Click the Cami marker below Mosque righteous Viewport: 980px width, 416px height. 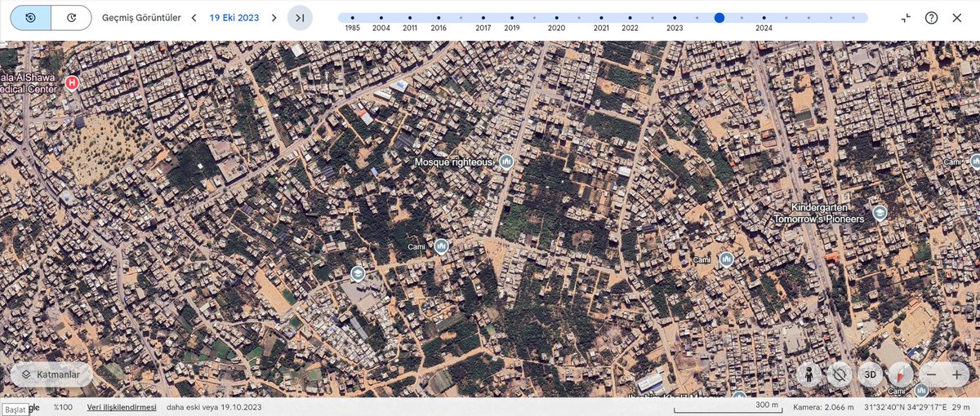[x=442, y=246]
